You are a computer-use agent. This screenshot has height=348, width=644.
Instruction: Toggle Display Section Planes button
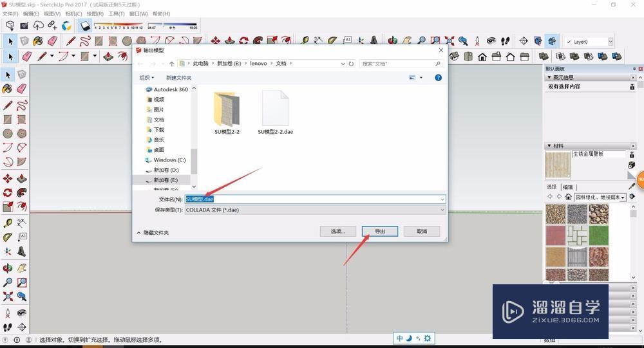[x=538, y=41]
